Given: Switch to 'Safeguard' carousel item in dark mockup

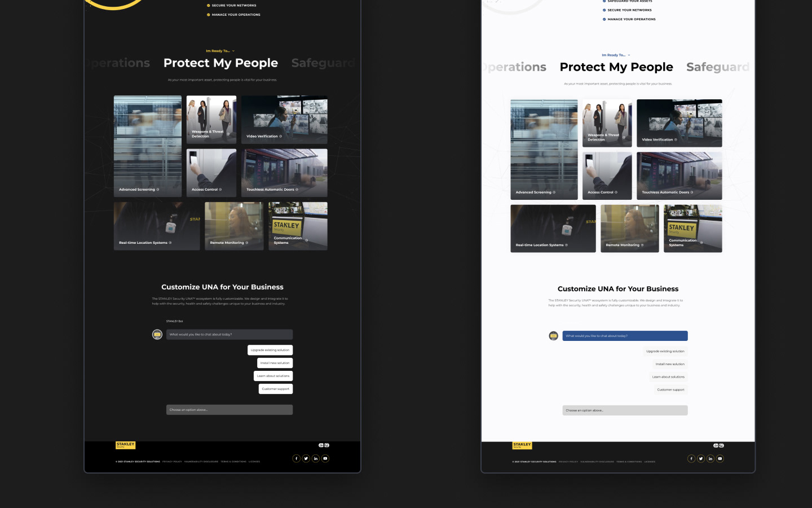Looking at the screenshot, I should [x=324, y=63].
